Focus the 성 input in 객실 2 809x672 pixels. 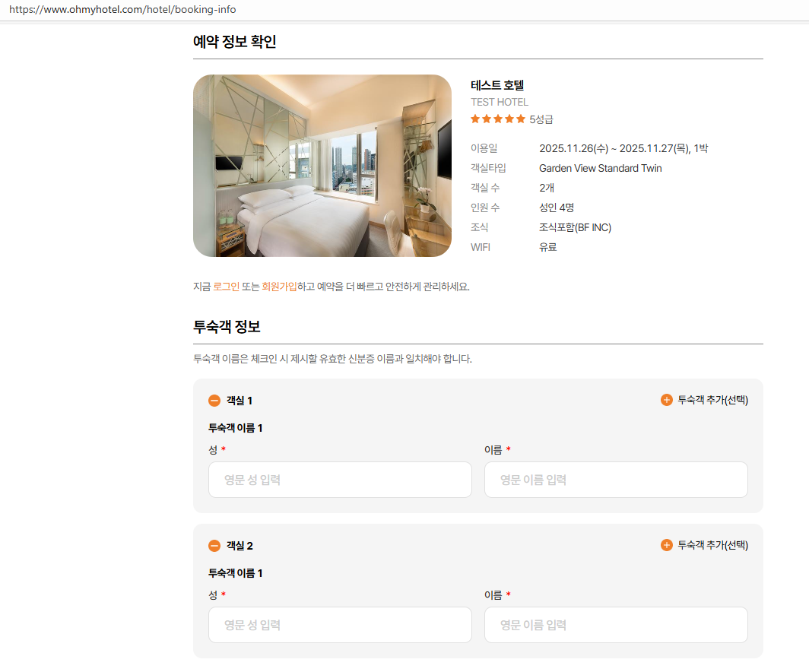click(x=340, y=625)
